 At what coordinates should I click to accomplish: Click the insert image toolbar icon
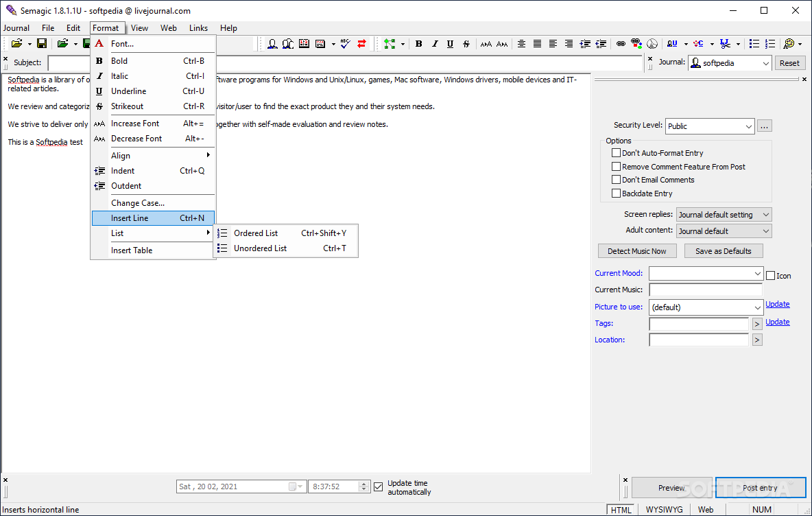636,44
